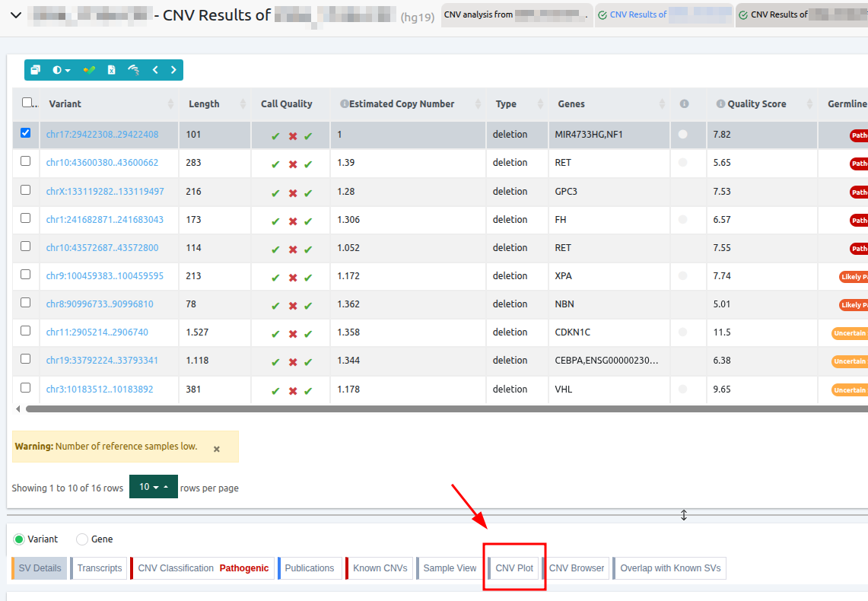Screen dimensions: 868x601
Task: Go to next page with right chevron
Action: coord(173,70)
